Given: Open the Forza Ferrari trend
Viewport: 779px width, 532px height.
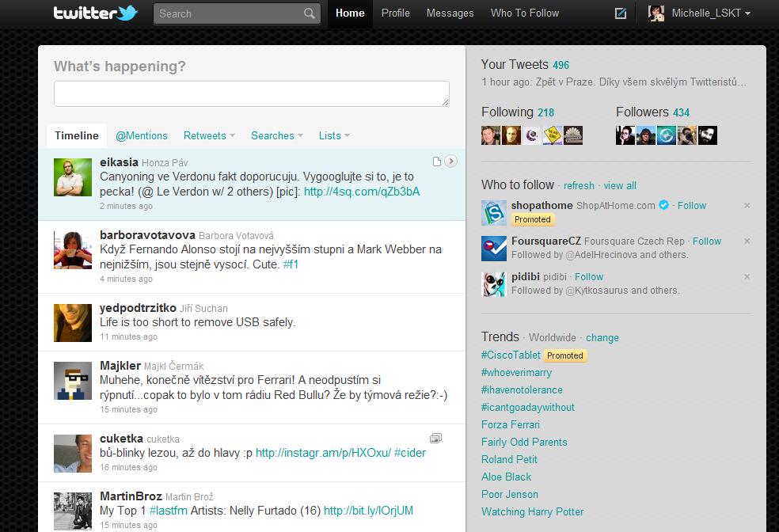Looking at the screenshot, I should (510, 424).
